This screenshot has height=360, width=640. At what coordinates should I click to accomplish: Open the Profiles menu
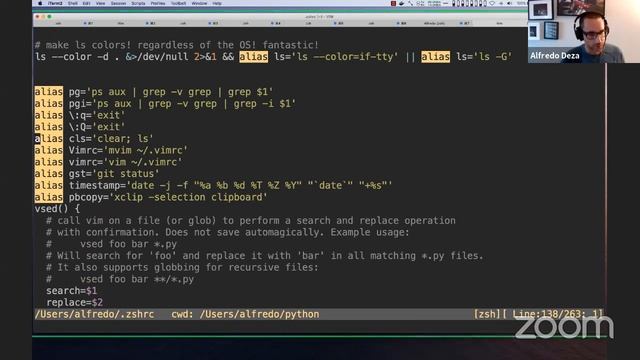[158, 3]
